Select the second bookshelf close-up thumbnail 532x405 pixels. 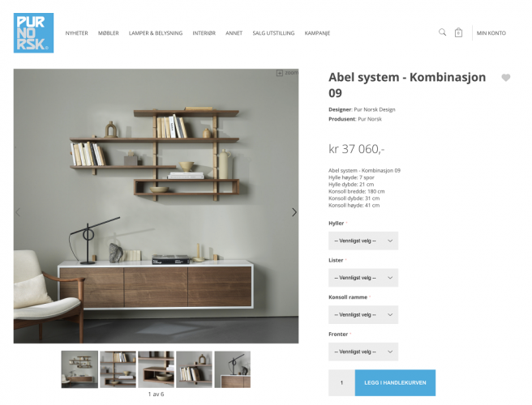118,369
